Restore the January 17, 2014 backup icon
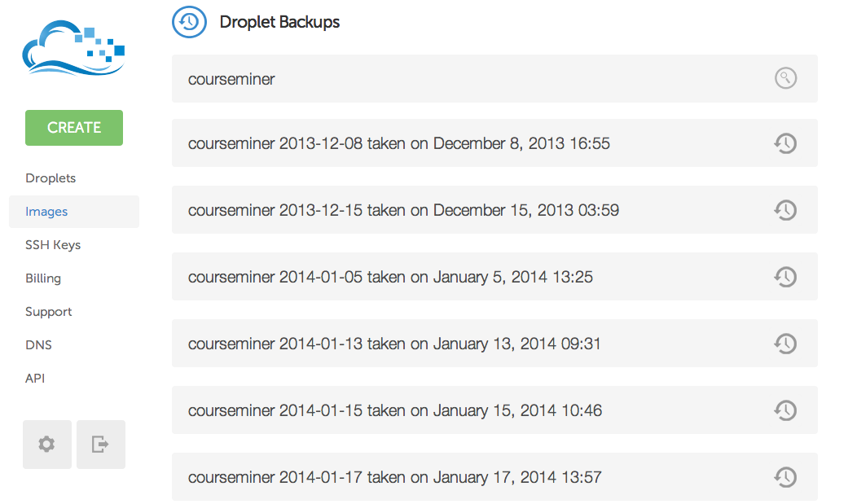This screenshot has width=848, height=504. [784, 477]
